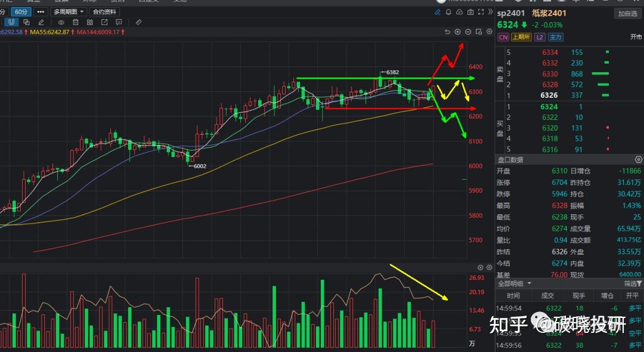Click contract code sp2401

(x=512, y=13)
